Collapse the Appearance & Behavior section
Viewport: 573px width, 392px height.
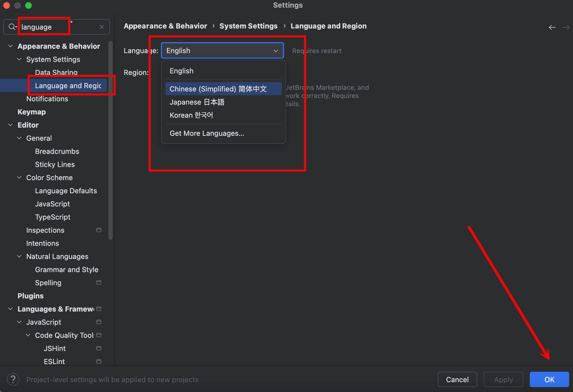pyautogui.click(x=10, y=46)
